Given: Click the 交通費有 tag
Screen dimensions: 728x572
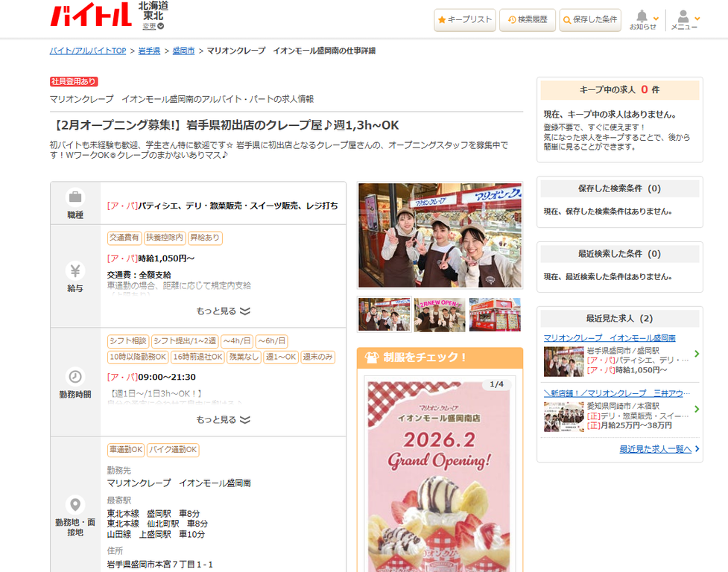Looking at the screenshot, I should 124,238.
